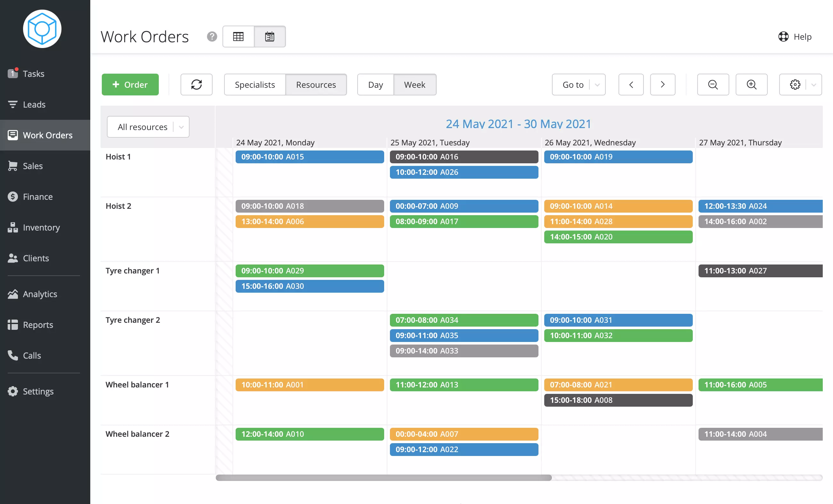Go to previous week arrow

[631, 85]
